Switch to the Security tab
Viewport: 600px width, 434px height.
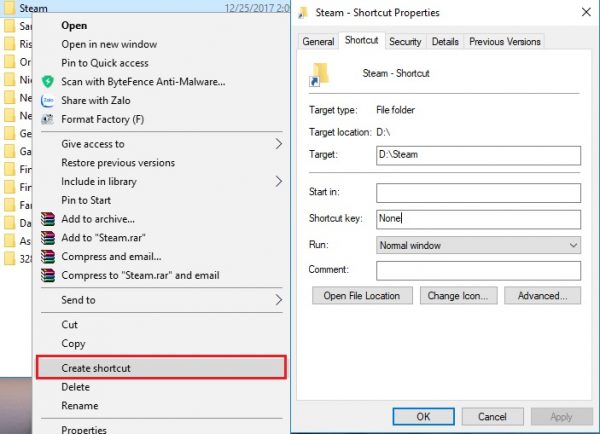point(405,41)
